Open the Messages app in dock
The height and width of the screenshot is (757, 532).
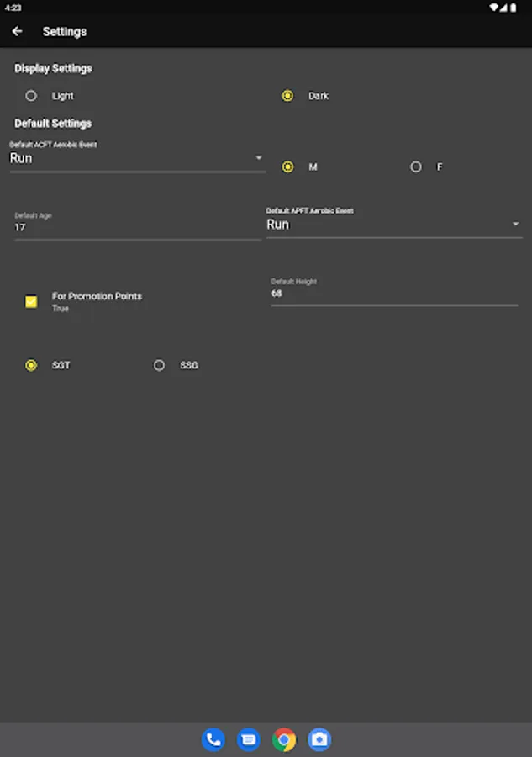pos(249,739)
